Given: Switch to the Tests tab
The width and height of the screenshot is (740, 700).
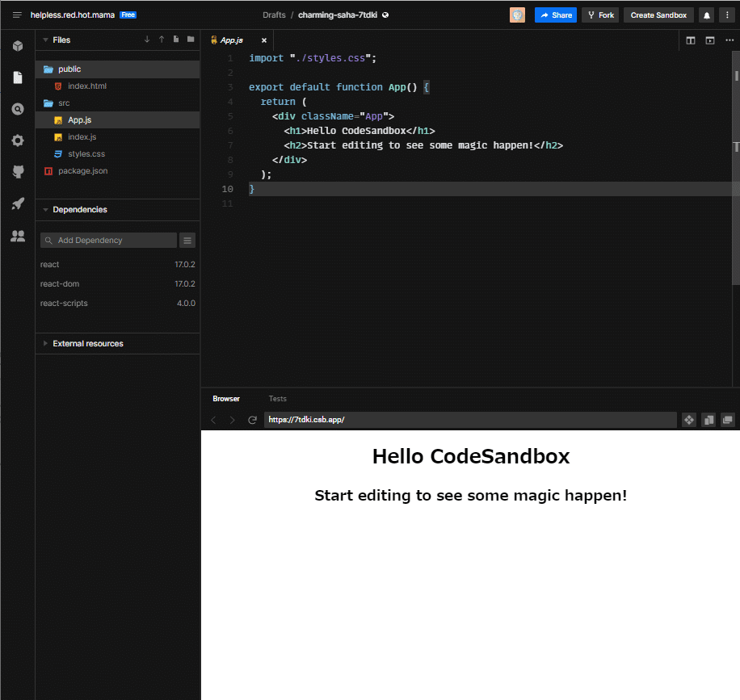Looking at the screenshot, I should 278,399.
